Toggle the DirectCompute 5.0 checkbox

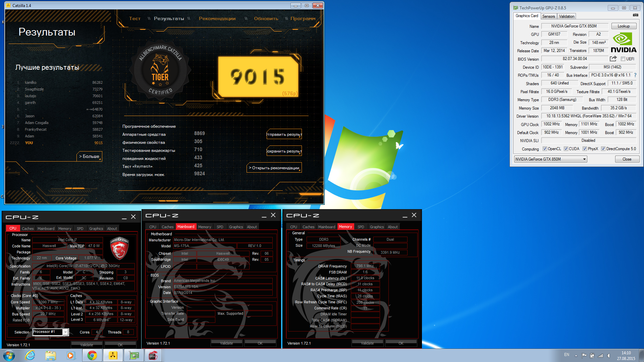(x=603, y=149)
